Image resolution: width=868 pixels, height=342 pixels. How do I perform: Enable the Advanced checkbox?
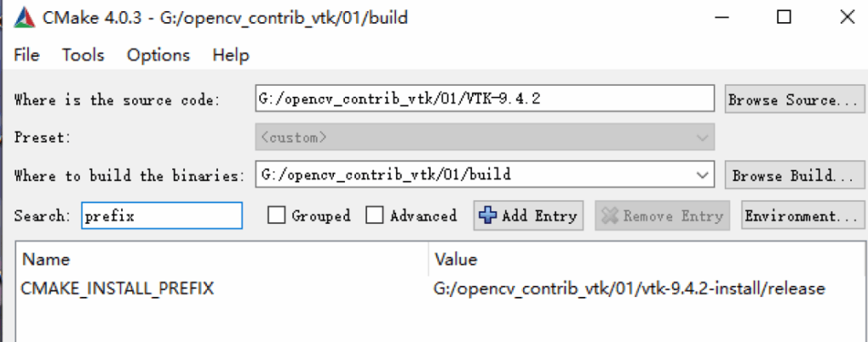(375, 215)
